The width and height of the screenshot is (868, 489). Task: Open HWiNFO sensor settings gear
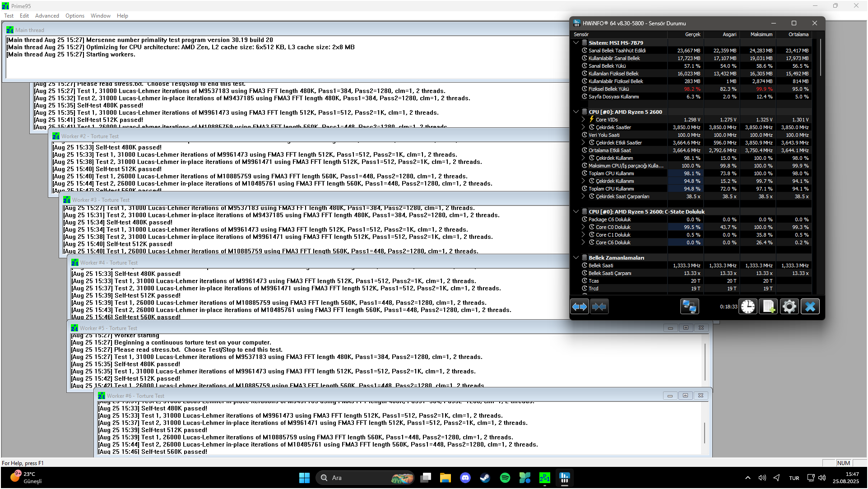pos(789,307)
